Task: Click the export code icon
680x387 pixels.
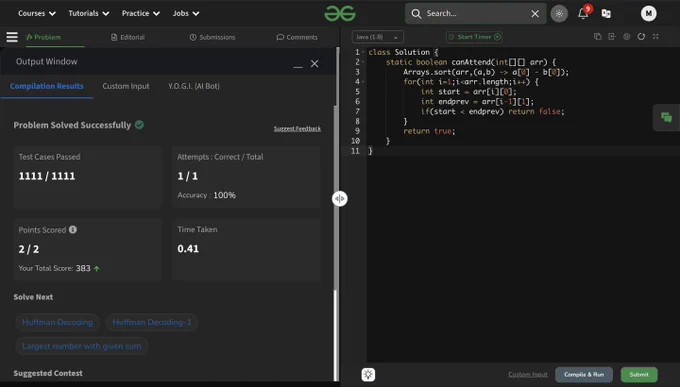Action: coord(612,36)
